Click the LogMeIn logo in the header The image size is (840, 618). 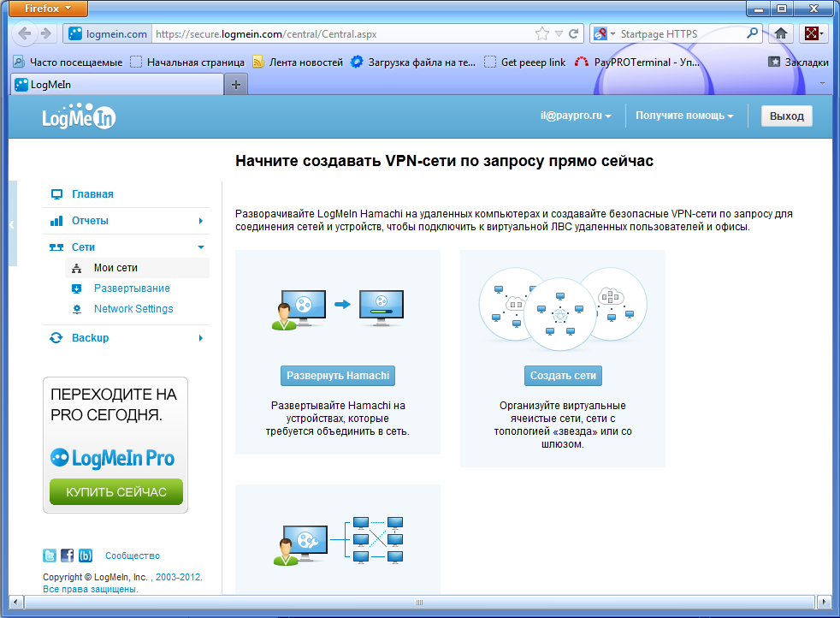coord(79,117)
